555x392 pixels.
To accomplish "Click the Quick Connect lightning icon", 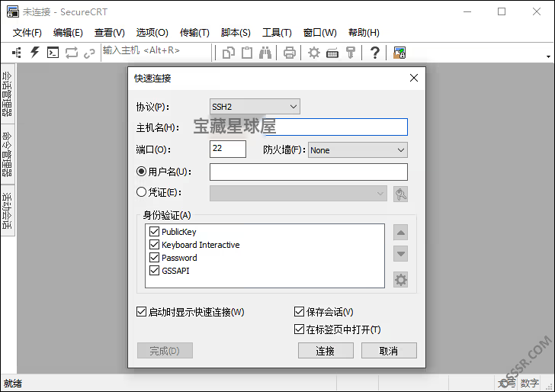I will [x=35, y=53].
